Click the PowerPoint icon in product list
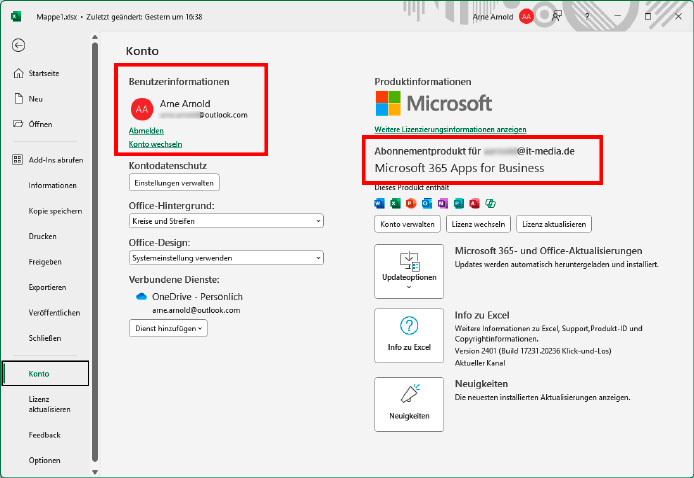The width and height of the screenshot is (694, 478). [411, 203]
